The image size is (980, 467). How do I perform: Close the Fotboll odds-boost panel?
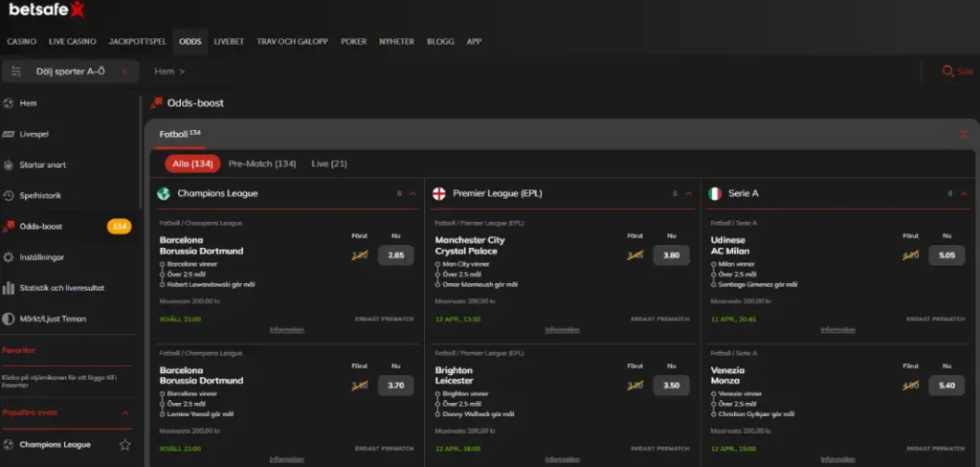tap(963, 135)
